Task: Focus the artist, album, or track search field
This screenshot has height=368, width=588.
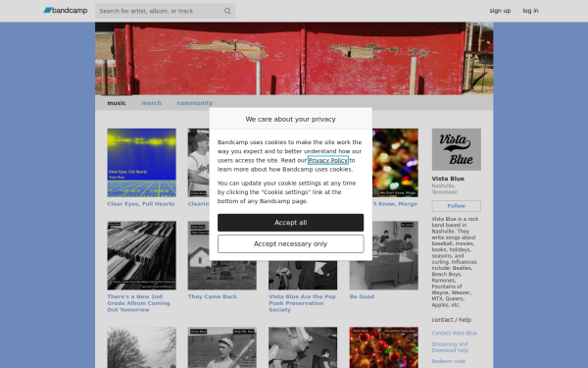Action: (x=165, y=11)
